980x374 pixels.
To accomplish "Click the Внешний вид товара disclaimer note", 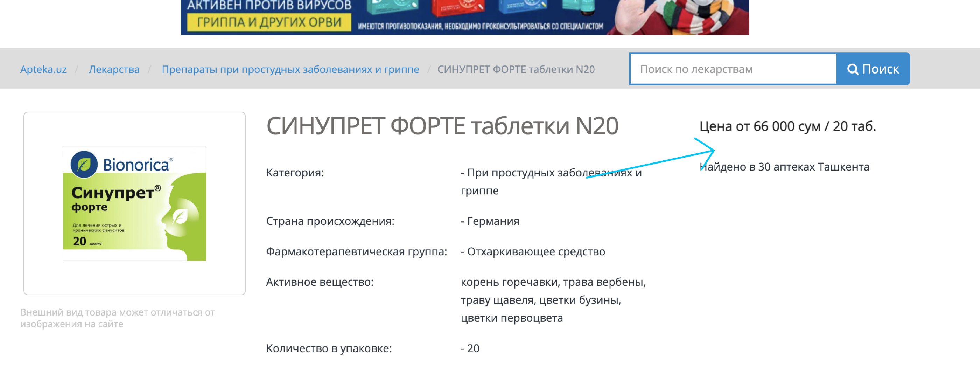I will pos(118,318).
